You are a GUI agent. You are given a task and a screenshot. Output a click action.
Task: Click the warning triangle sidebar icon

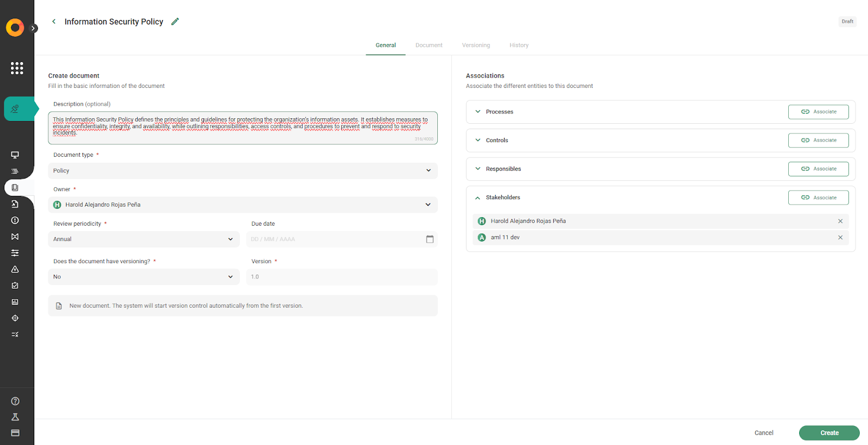pyautogui.click(x=15, y=269)
